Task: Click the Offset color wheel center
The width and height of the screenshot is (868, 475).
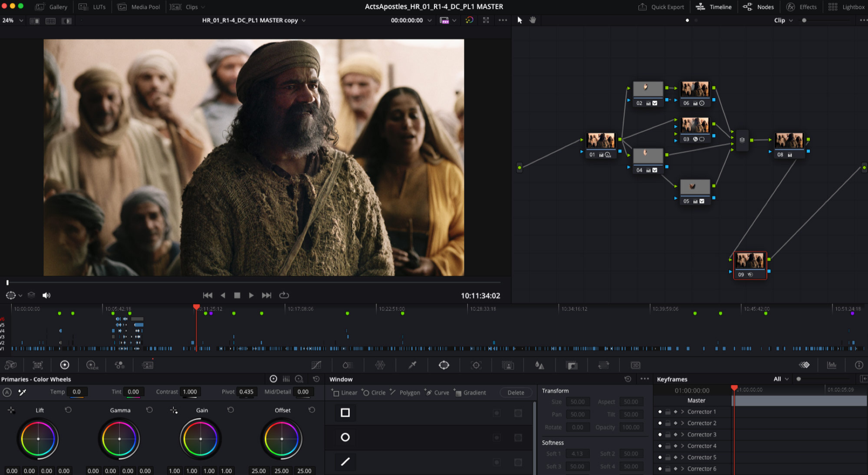Action: point(282,439)
